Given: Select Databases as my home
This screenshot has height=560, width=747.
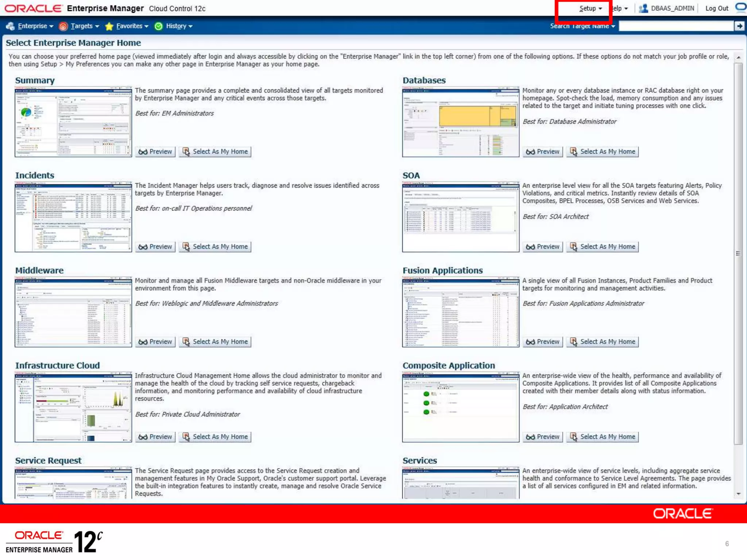Looking at the screenshot, I should coord(603,152).
